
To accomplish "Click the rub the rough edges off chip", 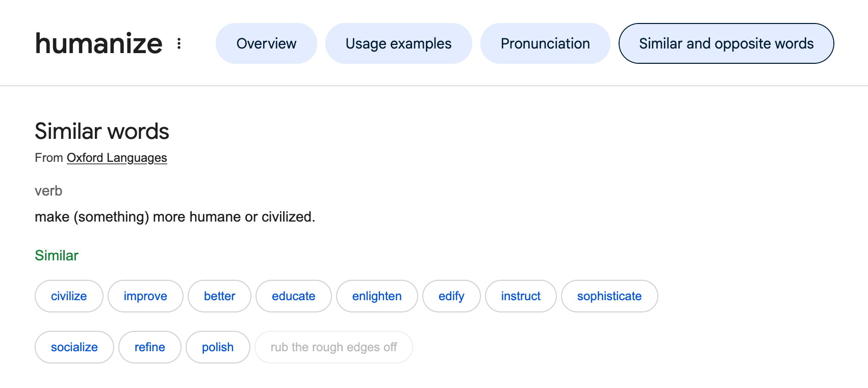I will tap(334, 347).
